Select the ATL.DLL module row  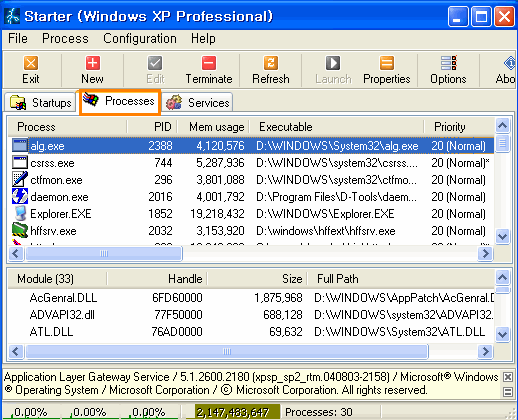pos(251,332)
